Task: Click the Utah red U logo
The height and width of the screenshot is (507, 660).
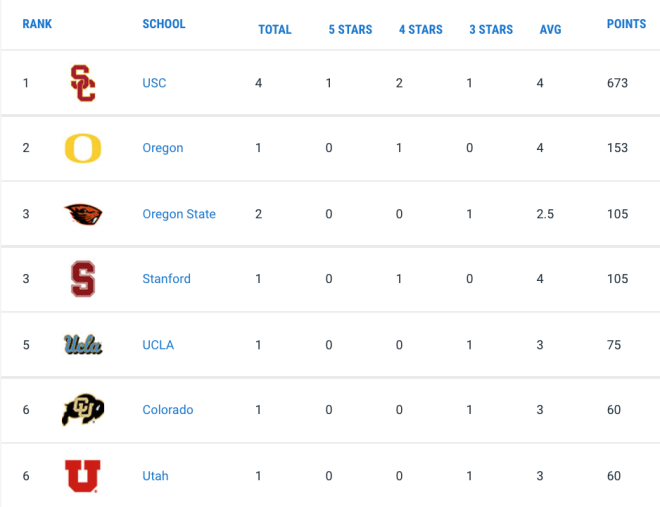Action: [x=83, y=476]
